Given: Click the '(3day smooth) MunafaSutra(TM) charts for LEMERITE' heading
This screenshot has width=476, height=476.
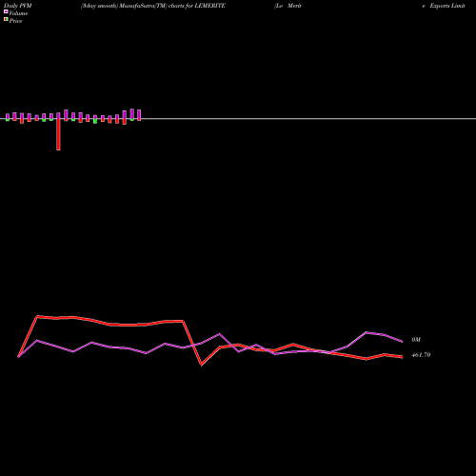Looking at the screenshot, I should pyautogui.click(x=153, y=6).
